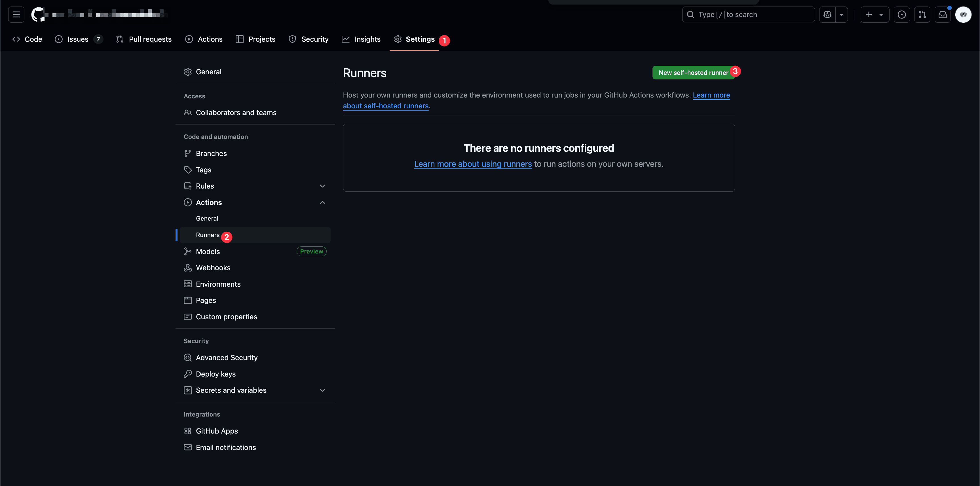Switch to the Pull requests tab
The image size is (980, 486).
tap(144, 39)
